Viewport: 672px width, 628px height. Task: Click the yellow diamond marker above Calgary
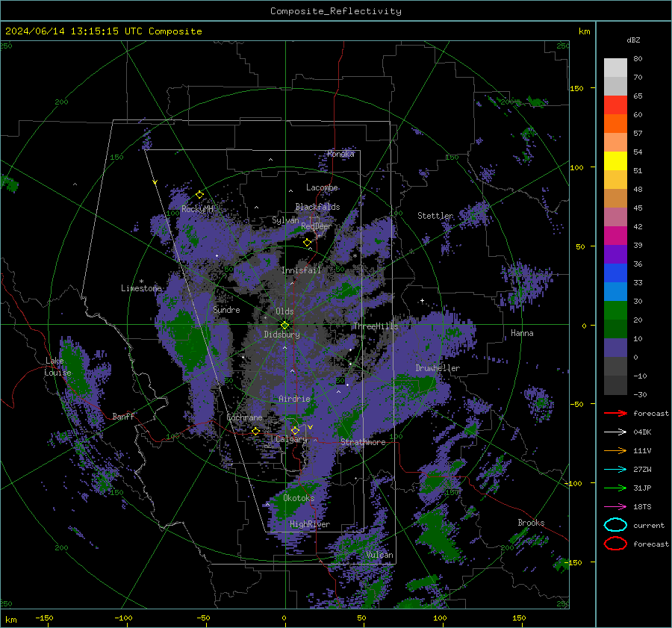tap(295, 430)
